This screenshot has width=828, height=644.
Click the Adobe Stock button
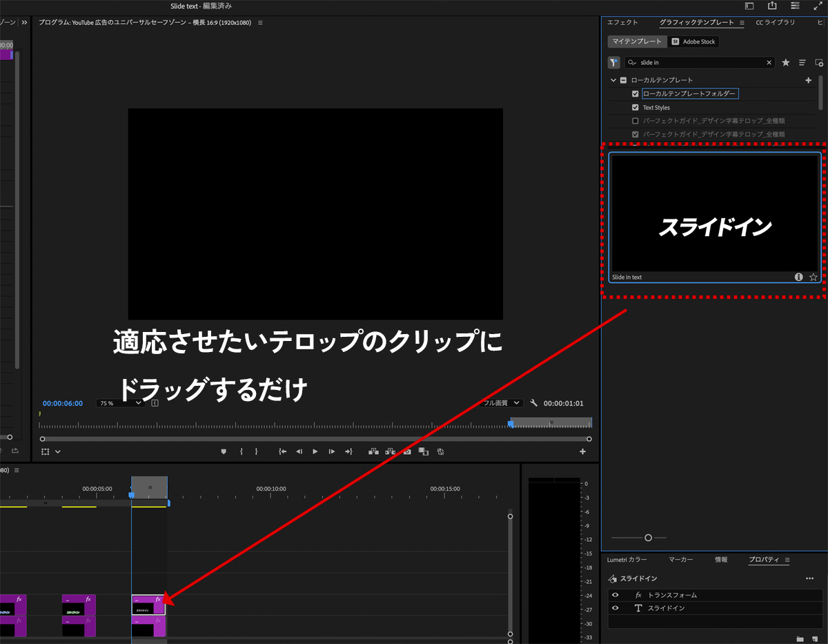(x=694, y=42)
